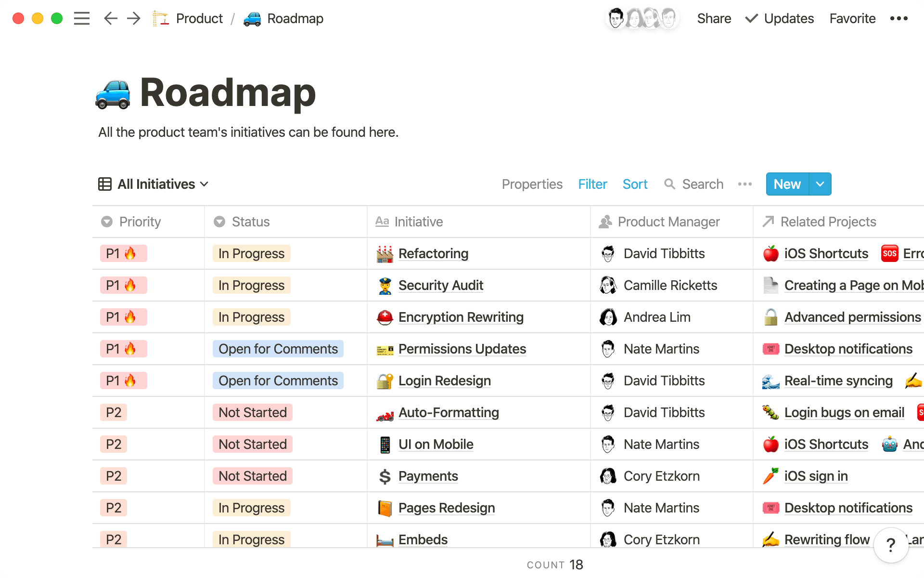Click the back navigation arrow

(110, 18)
